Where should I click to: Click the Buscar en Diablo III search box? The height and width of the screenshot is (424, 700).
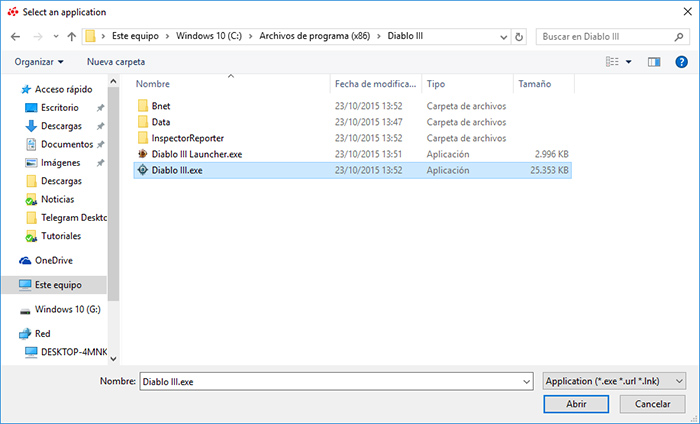605,37
